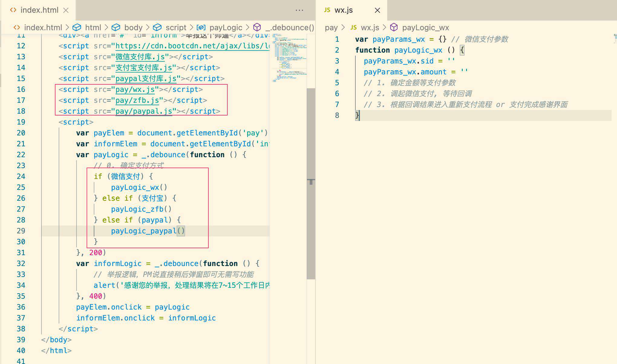The width and height of the screenshot is (617, 364).
Task: Click payParams_wx.amount on wx.js line 4
Action: (405, 72)
